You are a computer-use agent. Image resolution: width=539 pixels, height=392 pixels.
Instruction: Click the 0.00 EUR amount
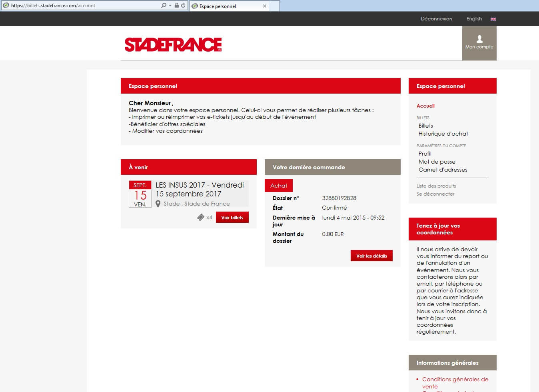point(333,234)
